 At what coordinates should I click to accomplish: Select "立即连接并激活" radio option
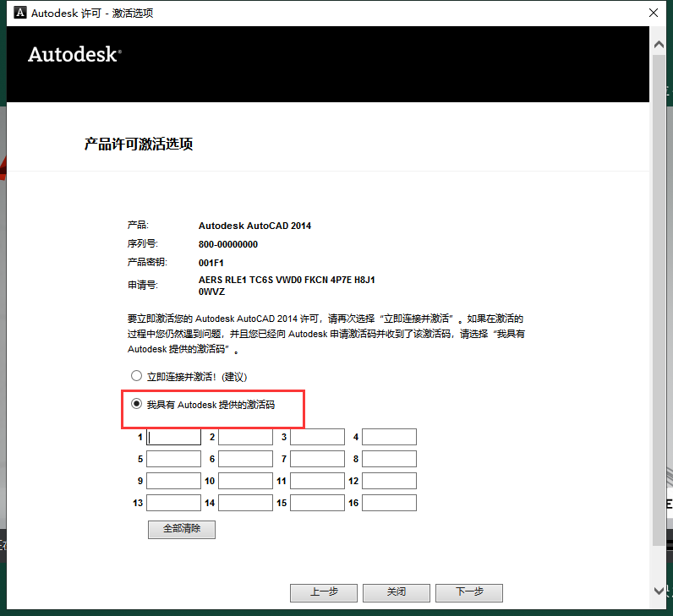(x=136, y=376)
